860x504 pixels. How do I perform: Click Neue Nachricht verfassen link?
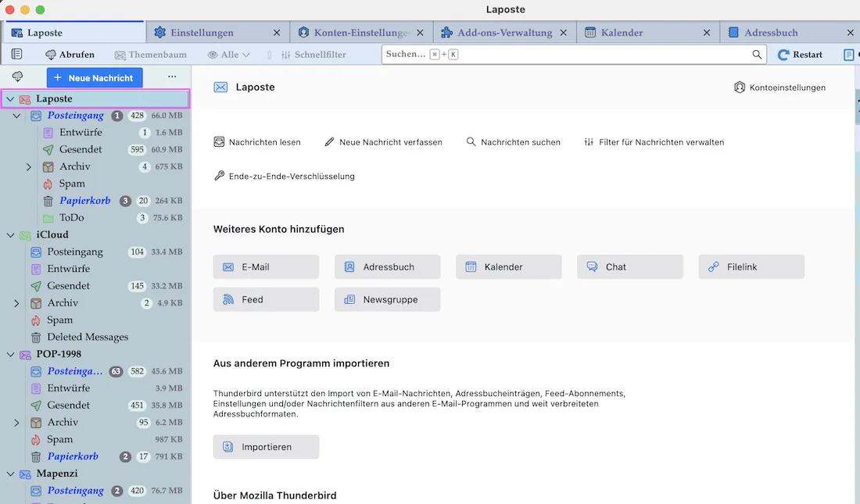[383, 142]
